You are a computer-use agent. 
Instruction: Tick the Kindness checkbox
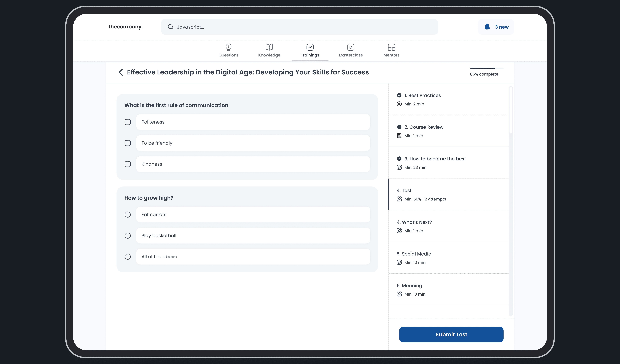point(128,164)
